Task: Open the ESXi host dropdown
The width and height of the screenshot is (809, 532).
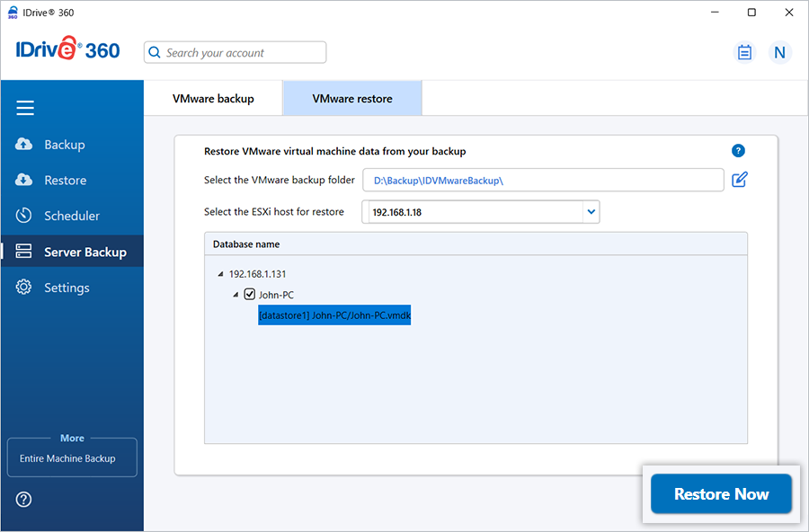Action: pyautogui.click(x=591, y=212)
